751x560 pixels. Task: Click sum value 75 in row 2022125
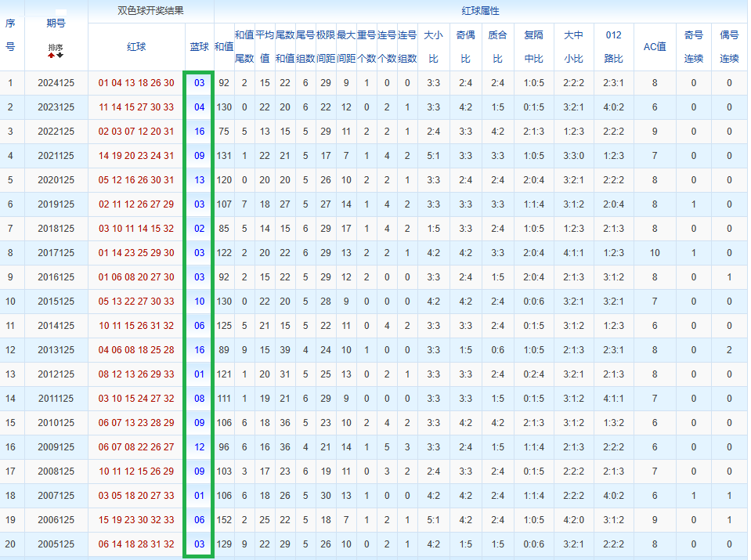pos(224,132)
